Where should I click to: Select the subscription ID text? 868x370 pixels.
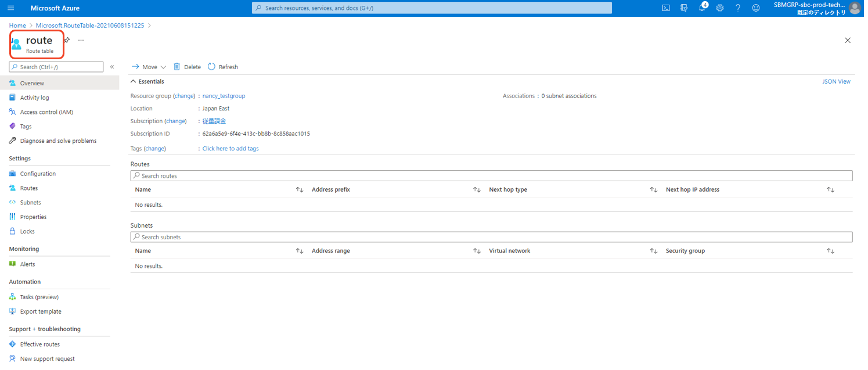click(x=256, y=134)
